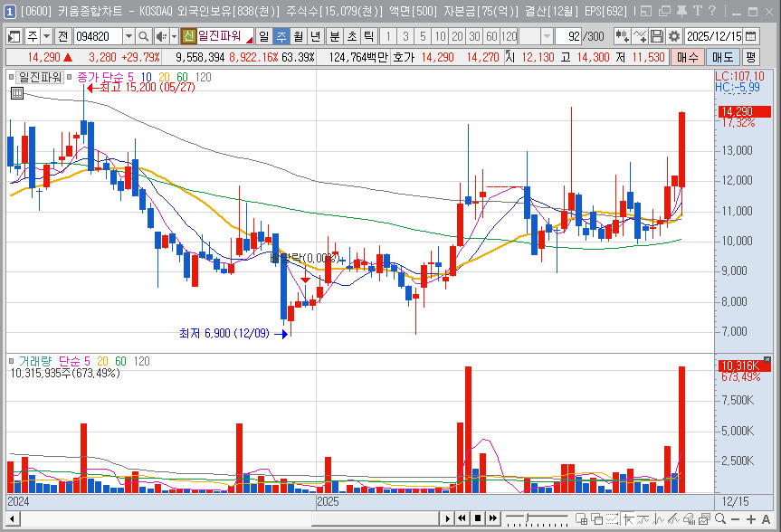781x532 pixels.
Task: Select the 초 second chart period
Action: 352,36
